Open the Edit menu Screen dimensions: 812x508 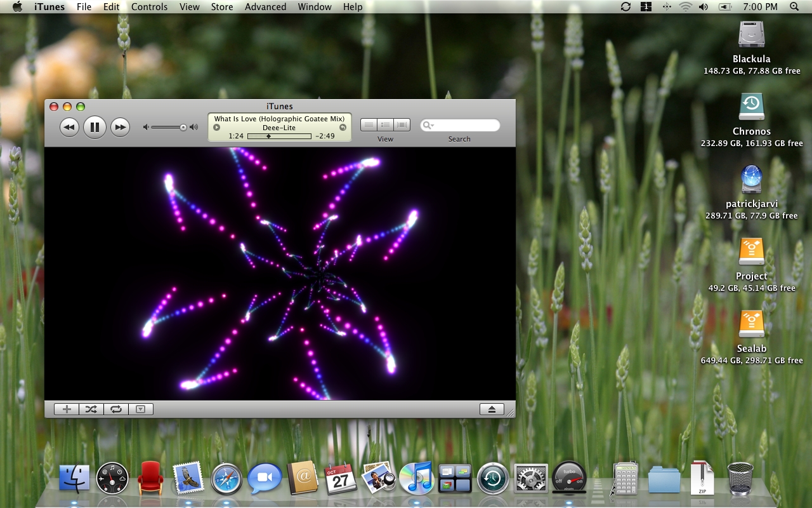pos(112,7)
